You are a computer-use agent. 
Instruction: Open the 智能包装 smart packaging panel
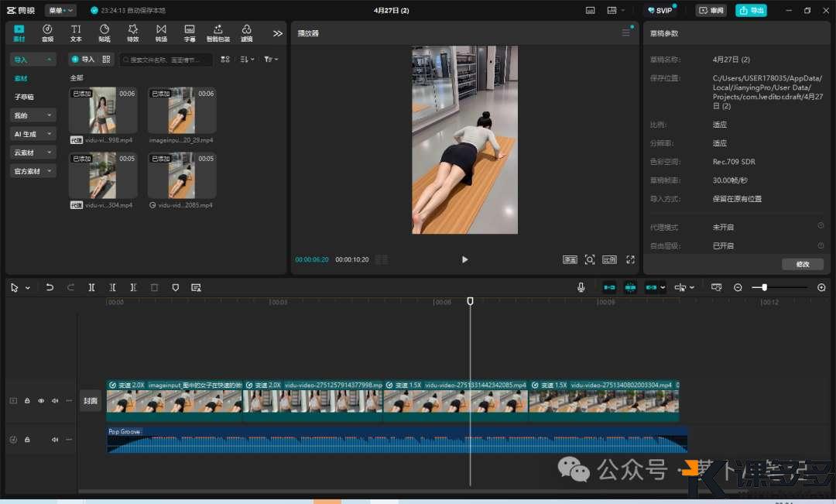click(218, 33)
